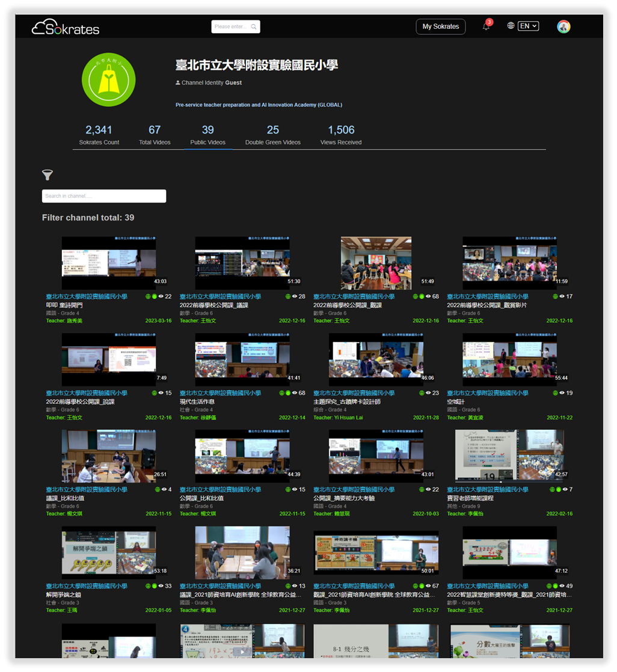Click the date 2022-01-05
This screenshot has width=617, height=672.
[158, 610]
